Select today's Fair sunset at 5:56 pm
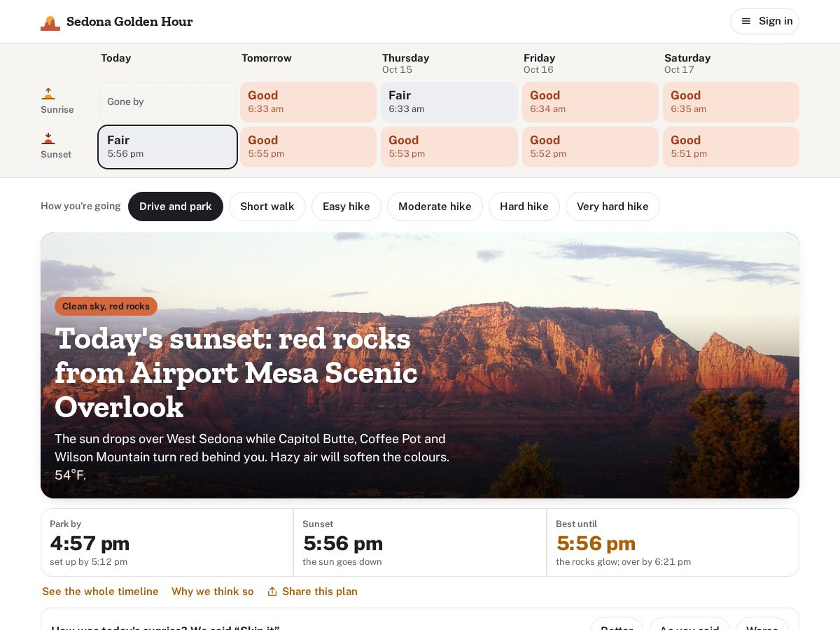The width and height of the screenshot is (840, 630). 168,147
